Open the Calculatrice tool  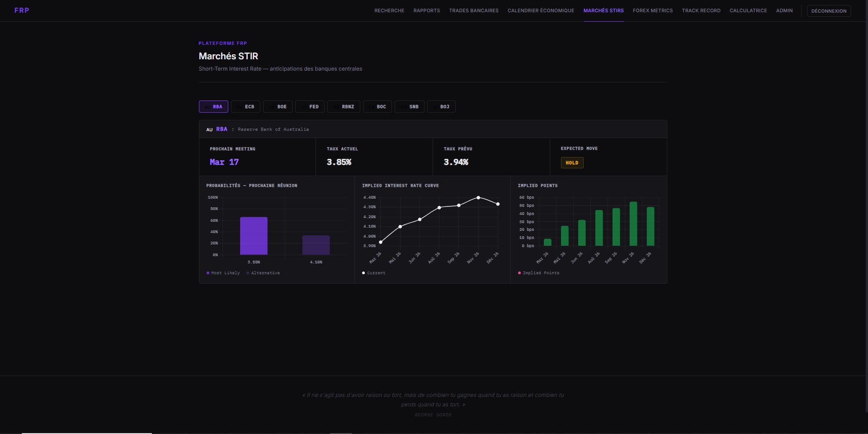[748, 10]
